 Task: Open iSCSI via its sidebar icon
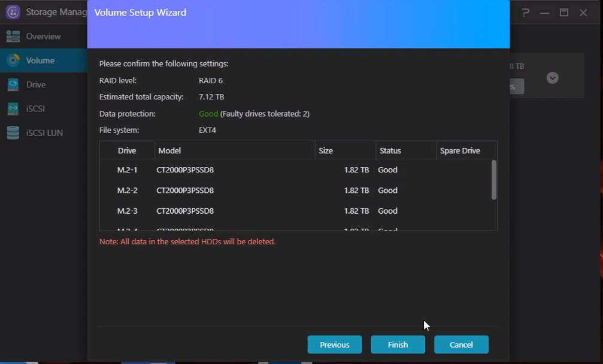pyautogui.click(x=13, y=109)
